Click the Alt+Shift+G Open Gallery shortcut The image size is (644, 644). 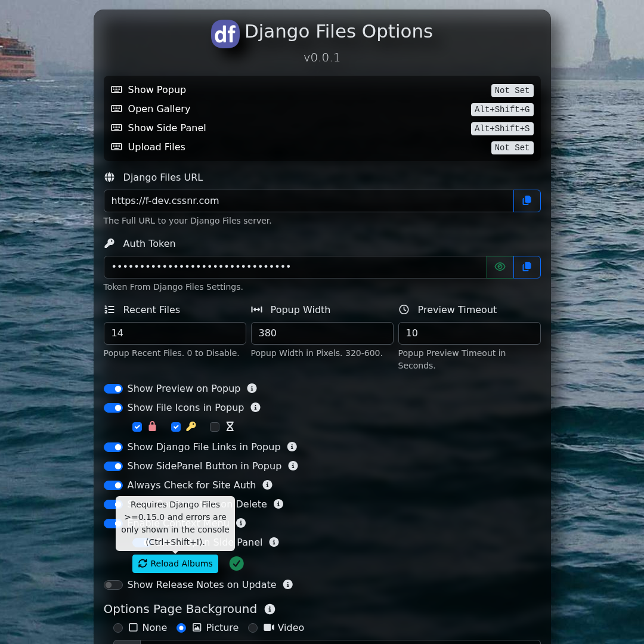point(501,110)
